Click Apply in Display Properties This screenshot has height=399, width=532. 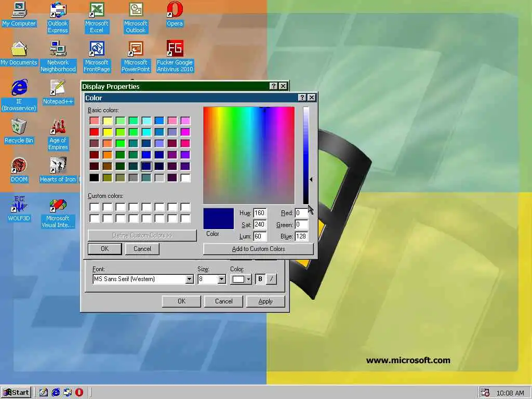[x=265, y=301]
